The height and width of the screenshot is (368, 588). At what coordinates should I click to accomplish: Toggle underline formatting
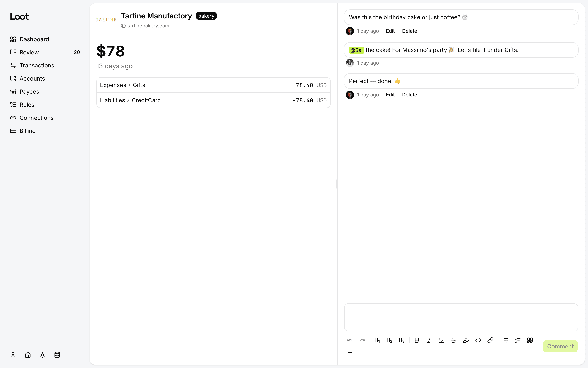coord(441,340)
